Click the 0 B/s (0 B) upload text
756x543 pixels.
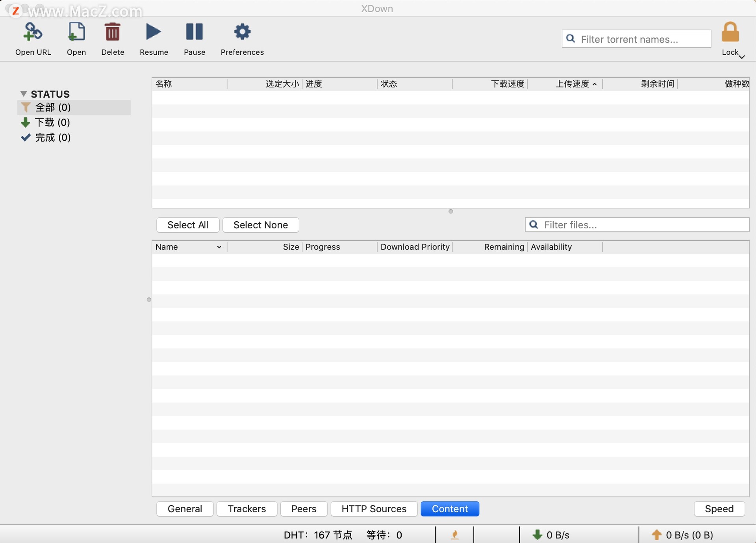[x=689, y=535]
